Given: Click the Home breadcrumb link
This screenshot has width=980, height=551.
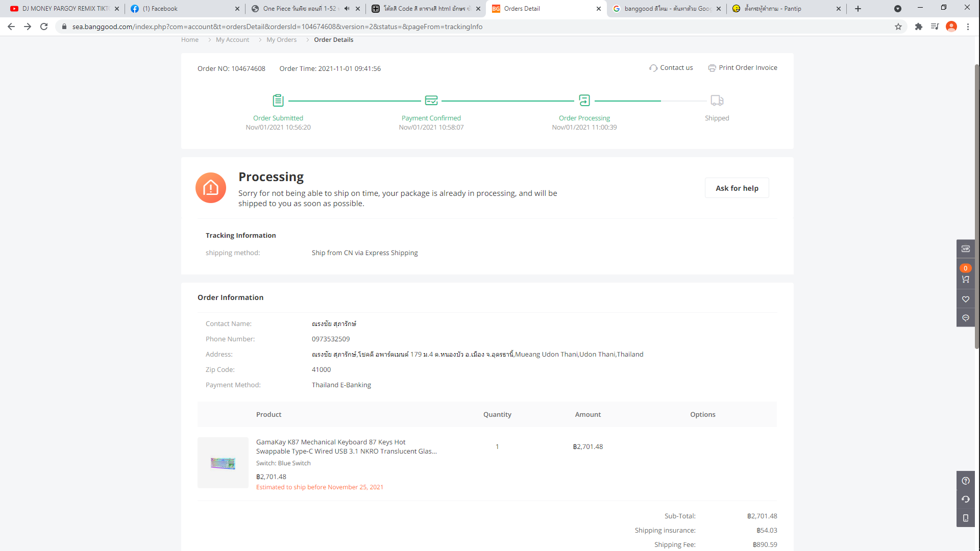Looking at the screenshot, I should [190, 40].
